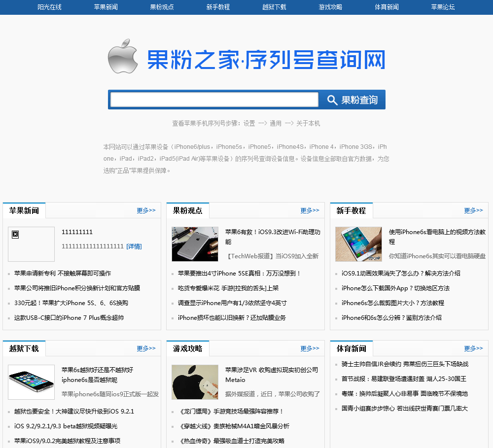Image resolution: width=493 pixels, height=448 pixels.
Task: Click the [详情] link after 1111111111
Action: (x=134, y=246)
